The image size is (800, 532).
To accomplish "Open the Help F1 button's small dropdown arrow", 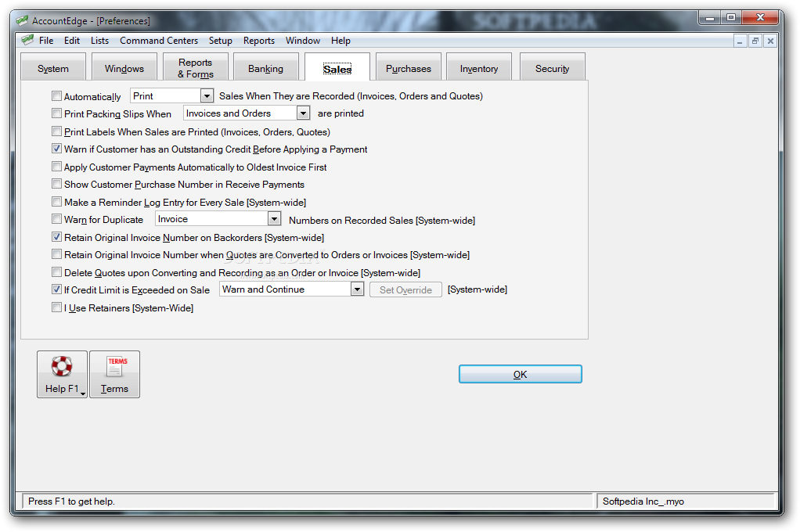I will pos(83,394).
